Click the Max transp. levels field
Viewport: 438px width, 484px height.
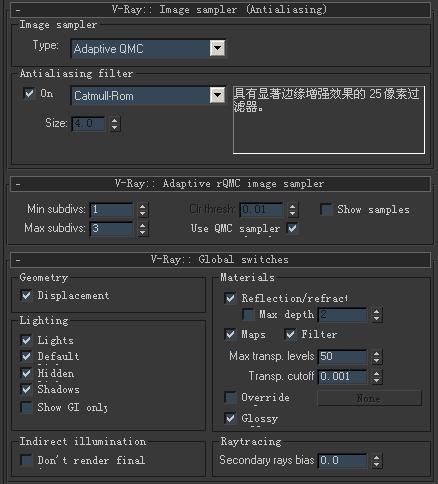[x=343, y=357]
